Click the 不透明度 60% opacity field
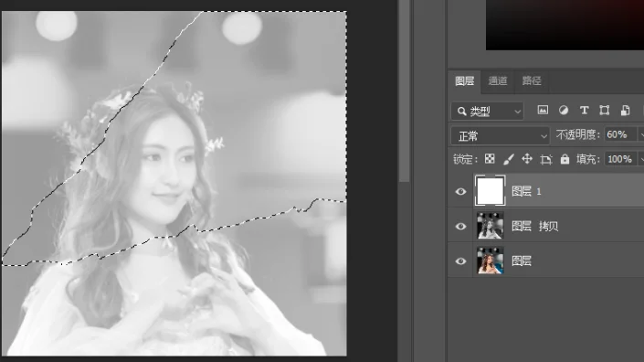Viewport: 644px width, 362px height. (x=621, y=134)
